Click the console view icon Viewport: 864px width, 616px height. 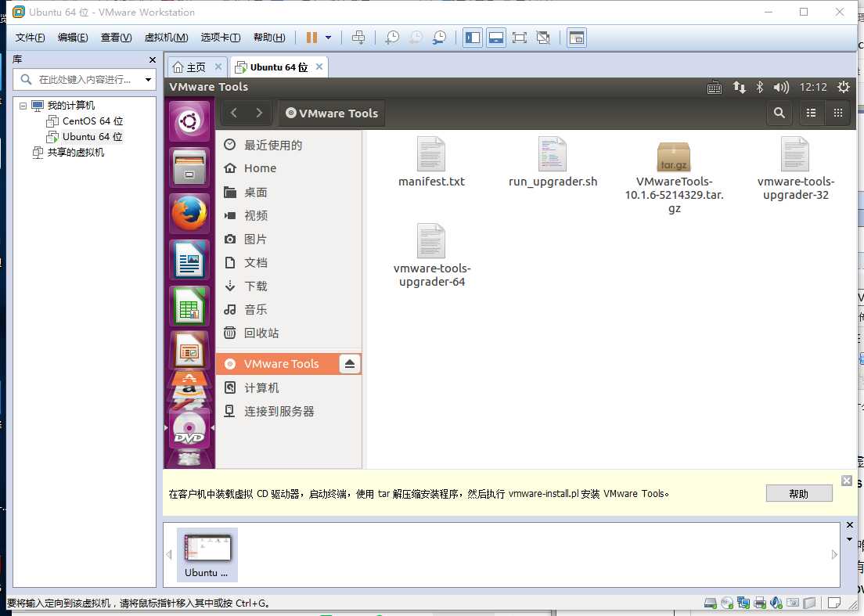coord(576,38)
